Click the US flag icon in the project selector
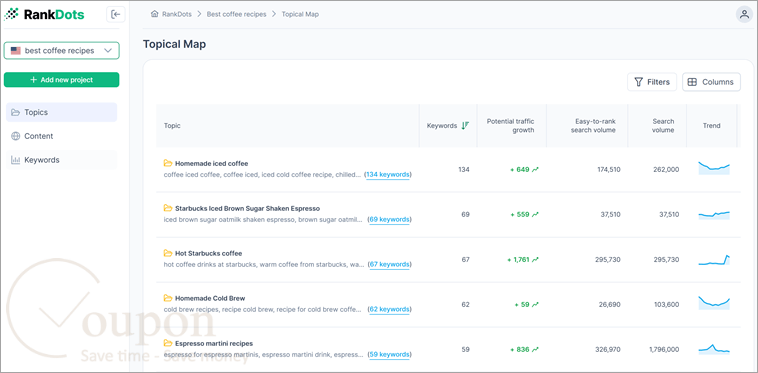The image size is (758, 373). pyautogui.click(x=15, y=51)
